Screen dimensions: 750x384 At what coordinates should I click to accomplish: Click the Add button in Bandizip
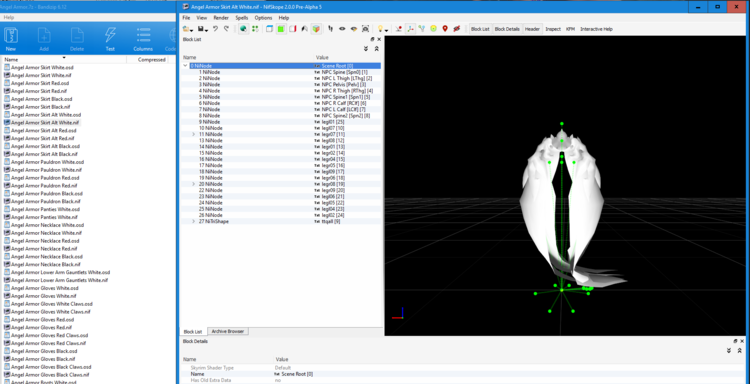click(x=44, y=40)
